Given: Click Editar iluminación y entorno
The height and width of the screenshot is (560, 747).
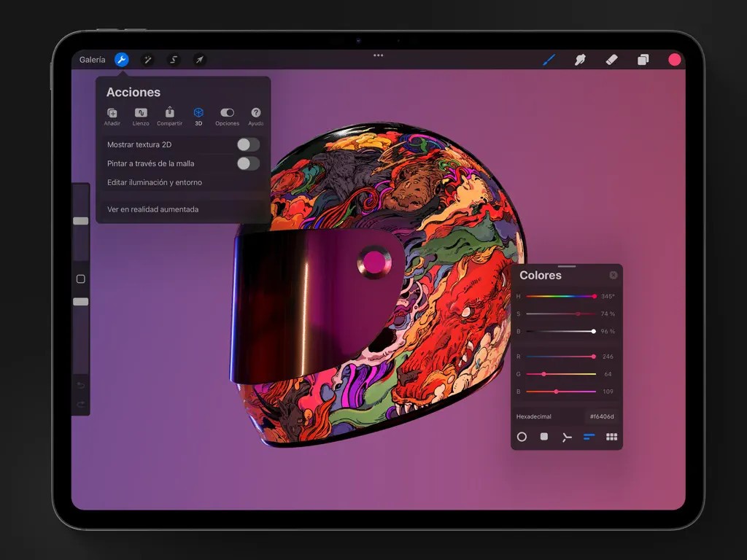Looking at the screenshot, I should pyautogui.click(x=155, y=182).
